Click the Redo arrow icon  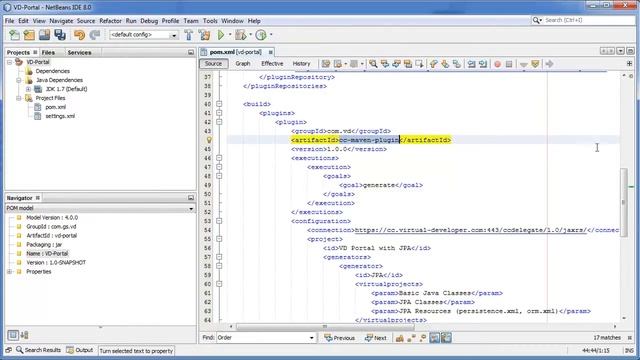[95, 35]
